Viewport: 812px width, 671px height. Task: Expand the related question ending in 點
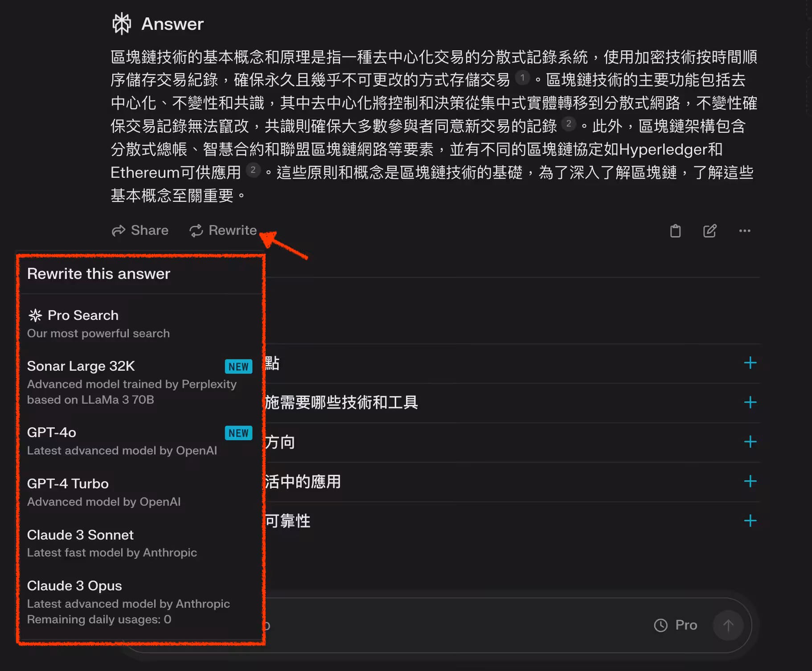(750, 363)
